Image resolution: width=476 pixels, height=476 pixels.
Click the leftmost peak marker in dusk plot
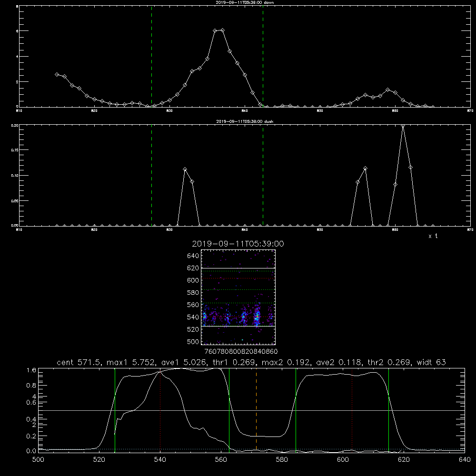185,169
